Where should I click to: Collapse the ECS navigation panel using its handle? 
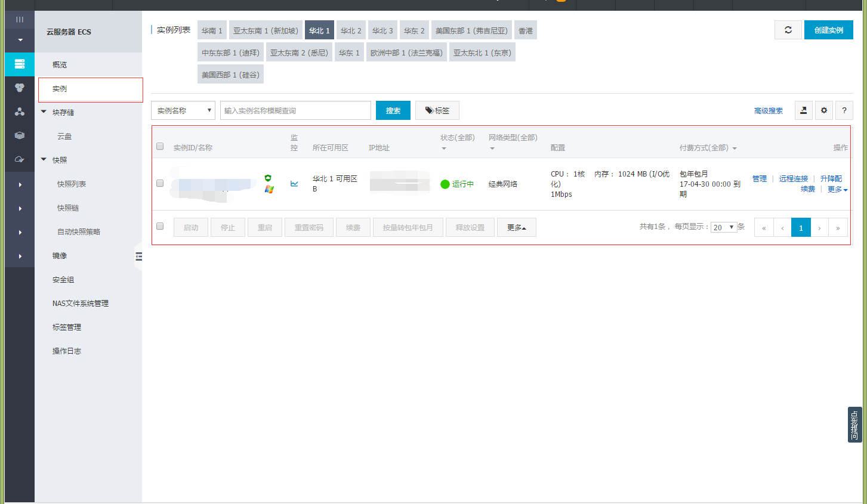point(138,256)
